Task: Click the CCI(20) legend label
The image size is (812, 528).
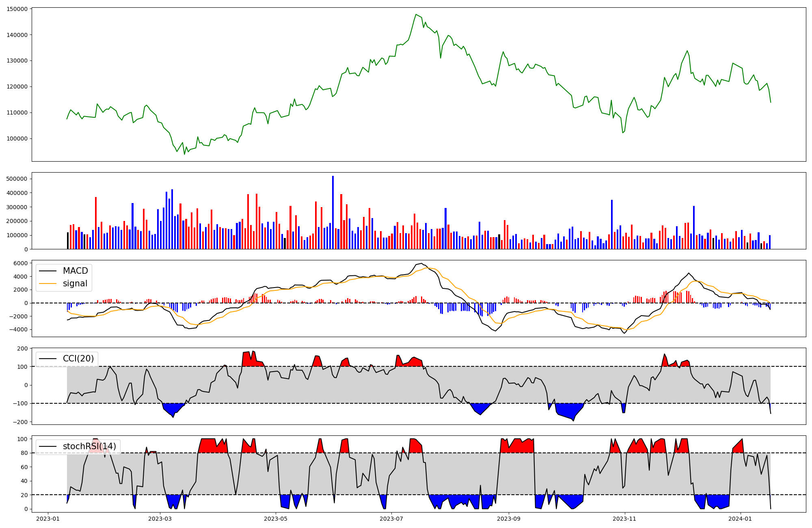Action: pos(78,359)
